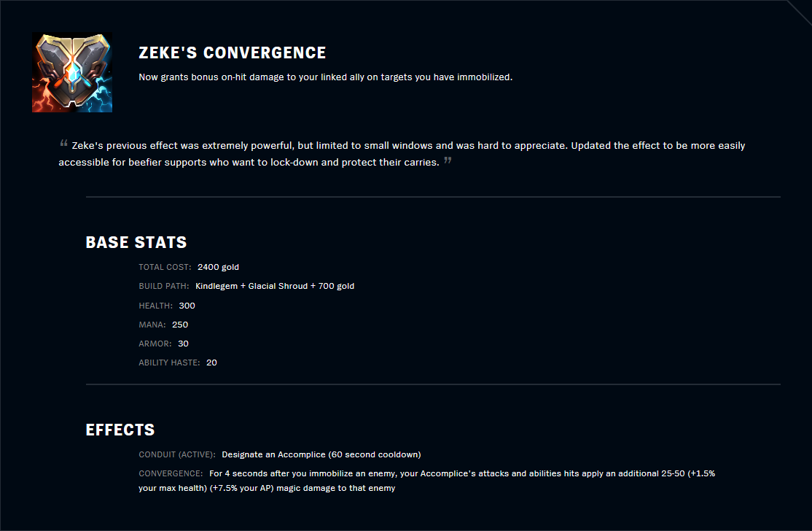The image size is (812, 531).
Task: Click the 2400 gold cost value
Action: (218, 268)
